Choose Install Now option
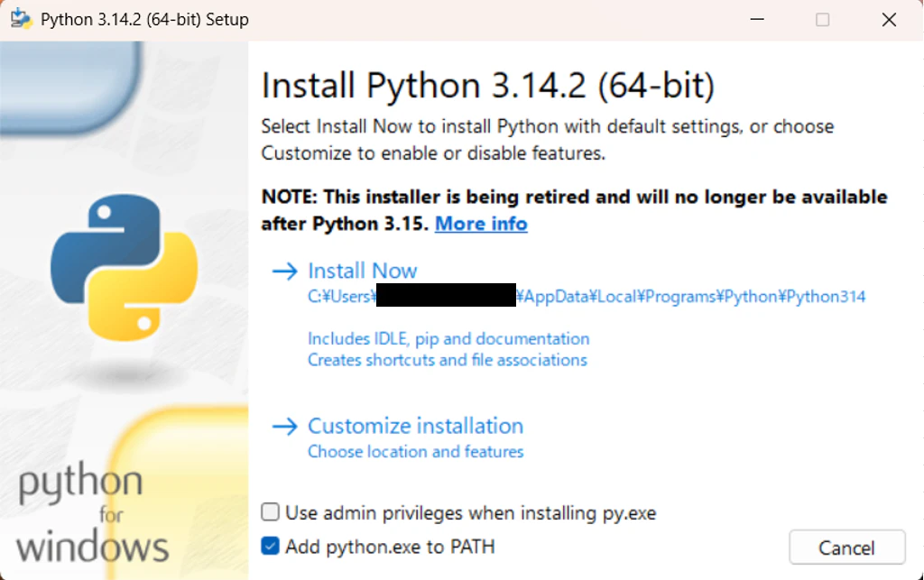The height and width of the screenshot is (580, 924). (x=363, y=271)
